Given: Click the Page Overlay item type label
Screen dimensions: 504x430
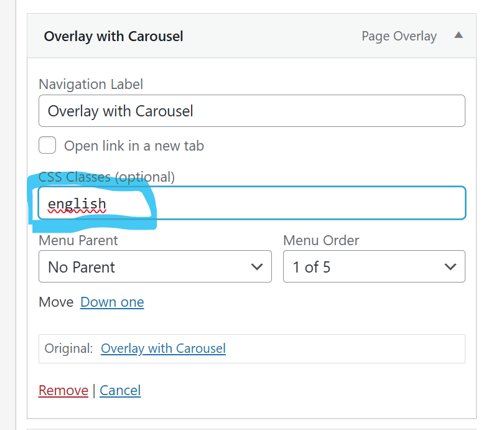Looking at the screenshot, I should point(399,36).
